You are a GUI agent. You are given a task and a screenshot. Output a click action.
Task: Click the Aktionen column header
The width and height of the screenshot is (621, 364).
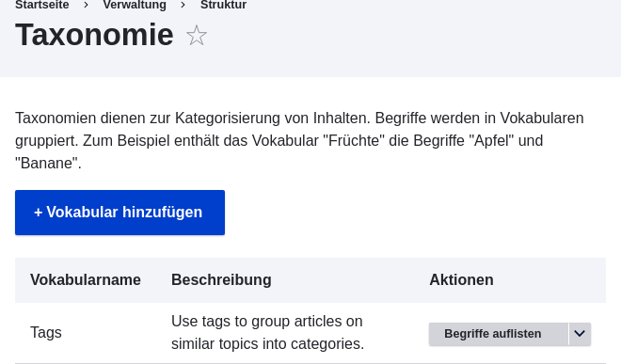pos(461,279)
